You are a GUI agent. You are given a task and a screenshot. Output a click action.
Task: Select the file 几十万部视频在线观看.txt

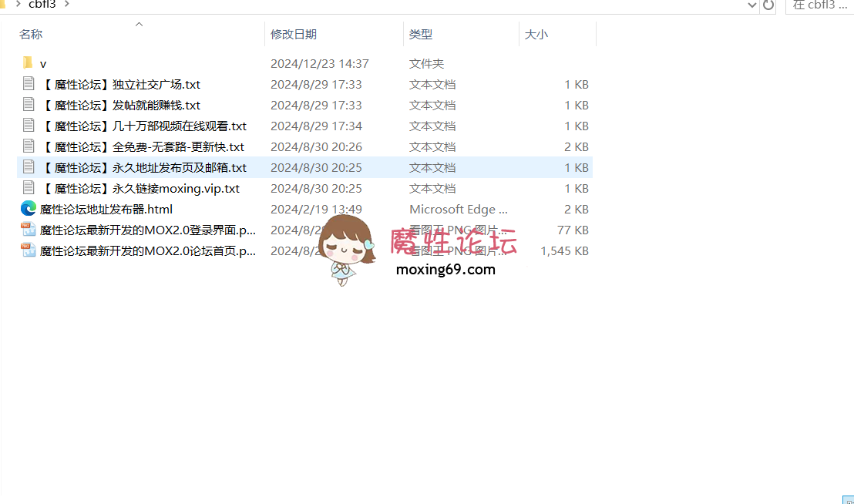pyautogui.click(x=143, y=126)
